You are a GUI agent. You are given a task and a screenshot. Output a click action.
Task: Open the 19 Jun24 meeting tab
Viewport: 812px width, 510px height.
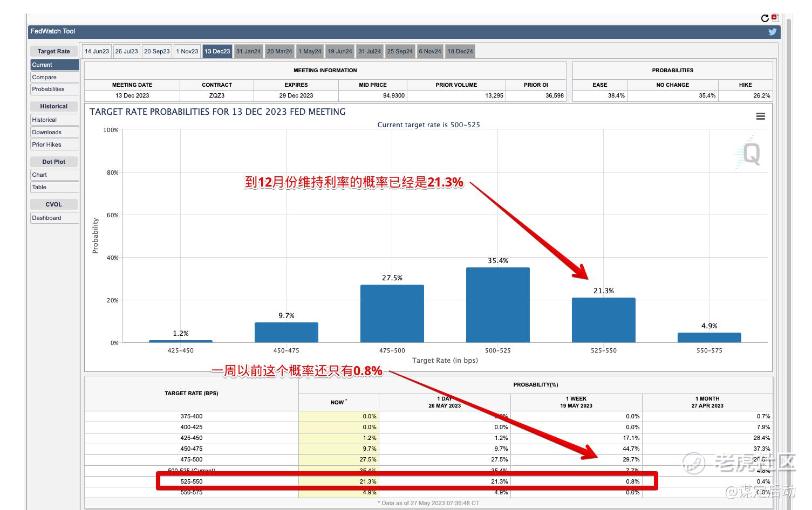tap(340, 51)
